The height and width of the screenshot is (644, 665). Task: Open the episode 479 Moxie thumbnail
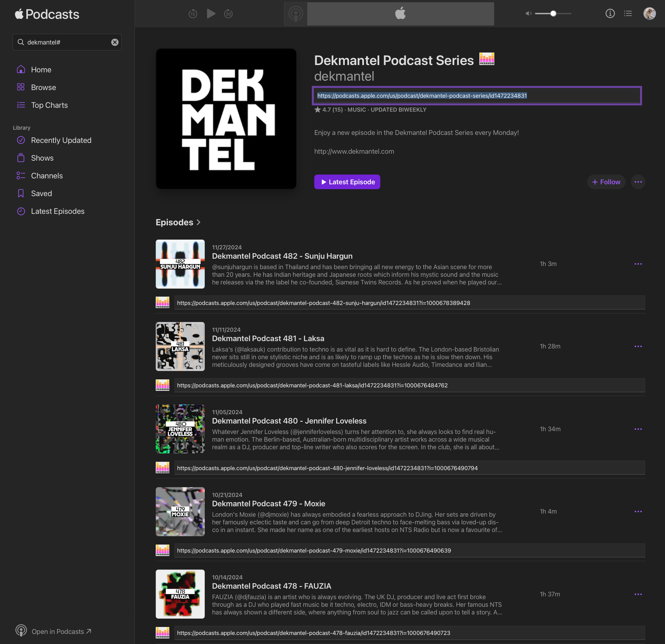tap(180, 512)
